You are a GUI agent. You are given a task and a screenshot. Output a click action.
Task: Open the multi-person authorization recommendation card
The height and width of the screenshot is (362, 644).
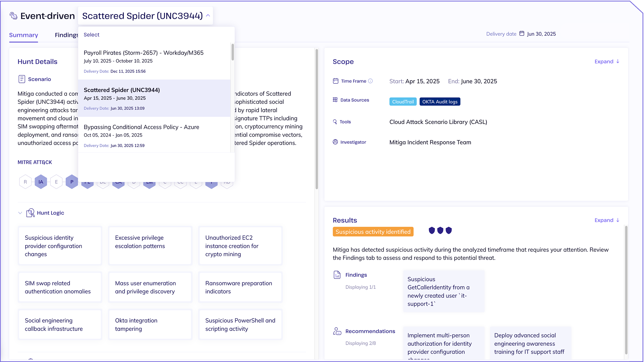(444, 343)
